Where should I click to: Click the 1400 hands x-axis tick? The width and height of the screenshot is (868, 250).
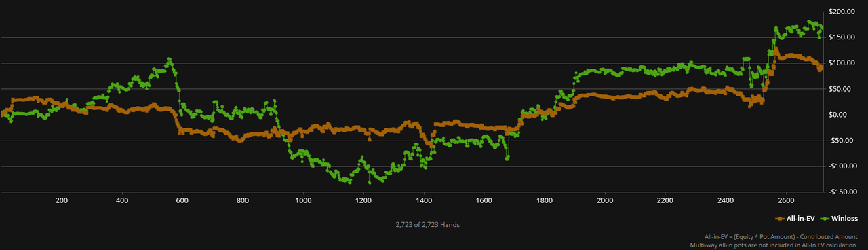click(x=424, y=201)
